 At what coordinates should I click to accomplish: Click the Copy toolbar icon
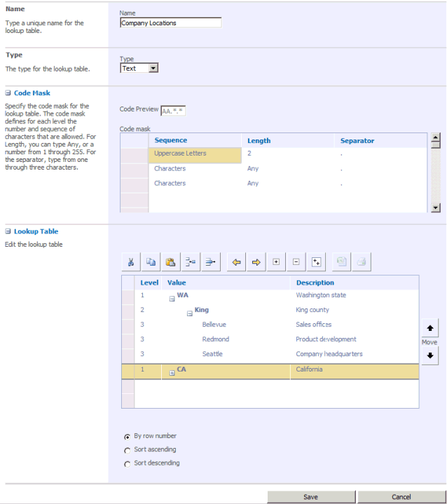[151, 262]
